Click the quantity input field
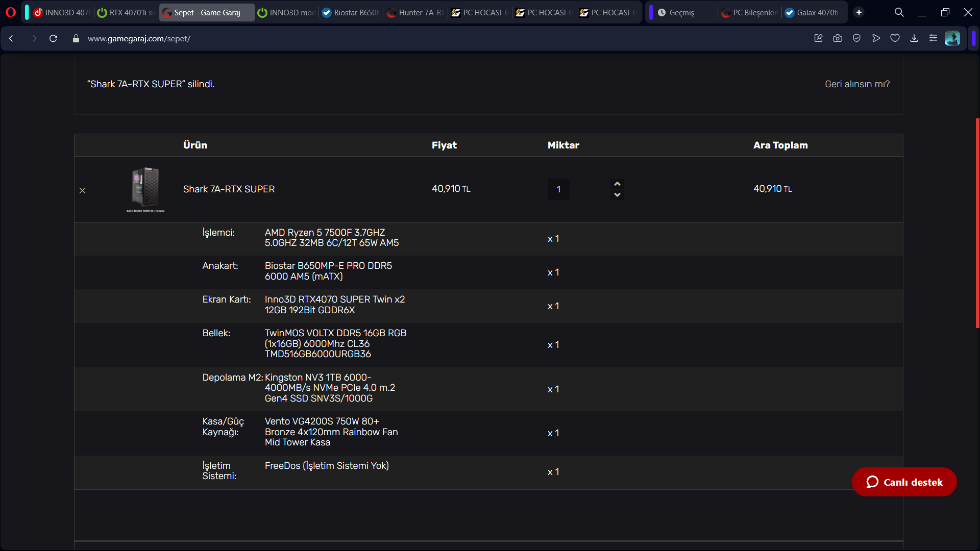The width and height of the screenshot is (980, 551). [x=558, y=189]
